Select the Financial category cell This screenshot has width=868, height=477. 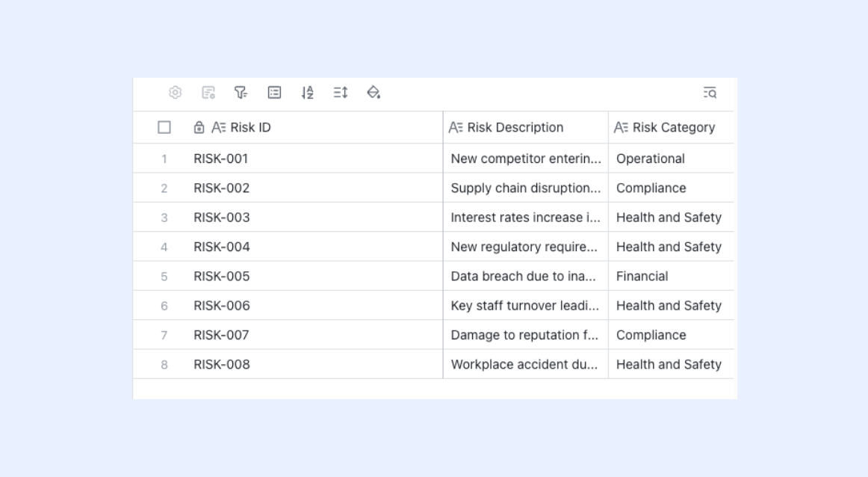click(x=672, y=276)
